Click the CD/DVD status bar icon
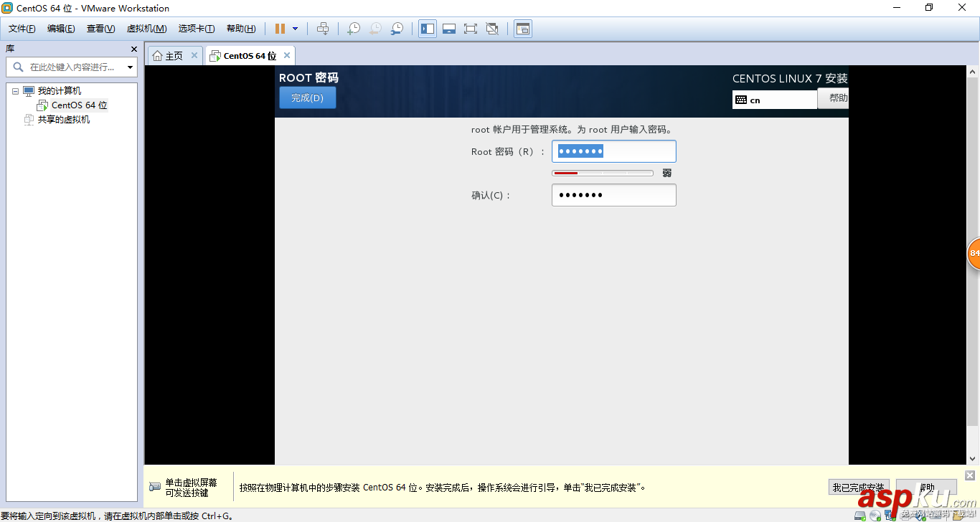Viewport: 980px width, 522px height. [875, 515]
